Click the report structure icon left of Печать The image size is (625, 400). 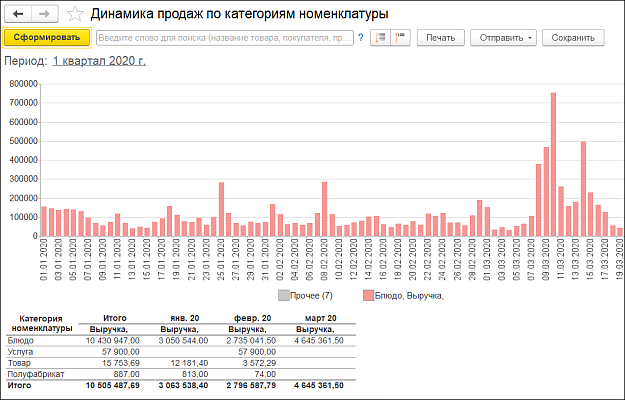pos(402,38)
